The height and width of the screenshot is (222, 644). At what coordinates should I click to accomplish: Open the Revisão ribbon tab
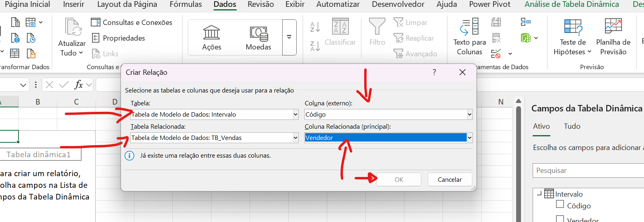click(x=260, y=4)
